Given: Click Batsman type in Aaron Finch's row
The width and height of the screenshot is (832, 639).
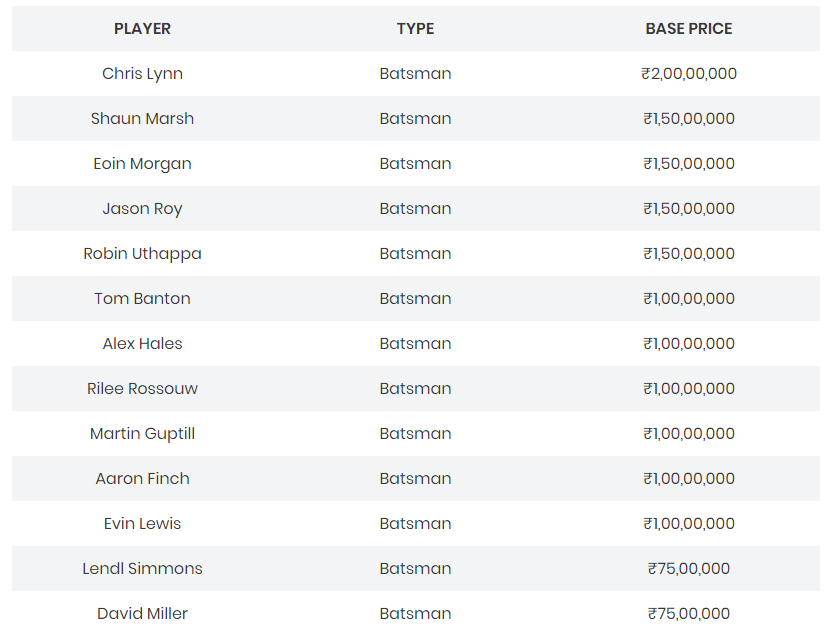Looking at the screenshot, I should (415, 479).
